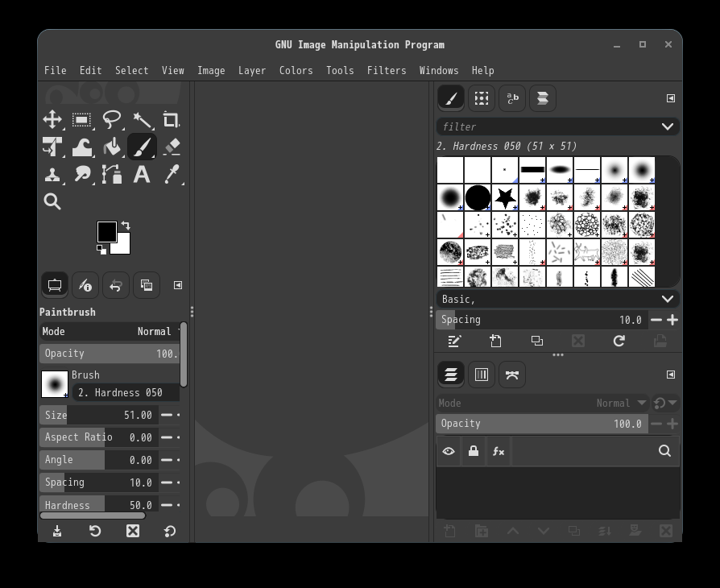720x588 pixels.
Task: Open the Fonts tab
Action: coord(512,98)
